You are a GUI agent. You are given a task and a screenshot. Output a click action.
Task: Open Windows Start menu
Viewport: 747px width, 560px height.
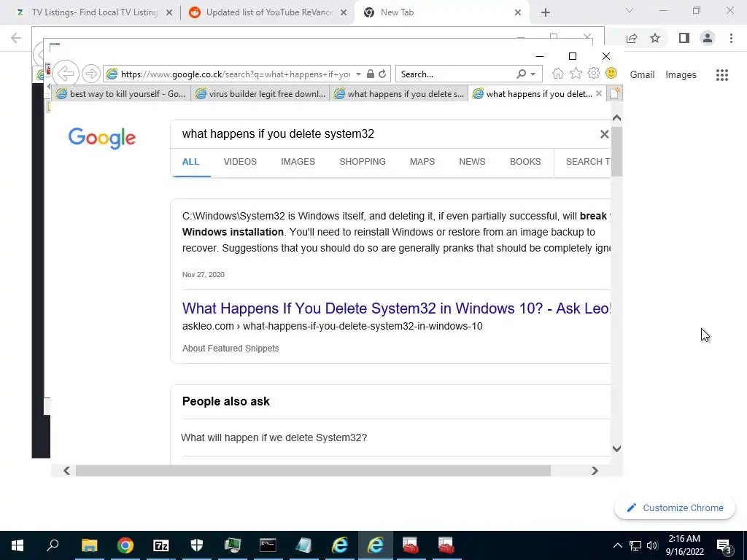18,545
